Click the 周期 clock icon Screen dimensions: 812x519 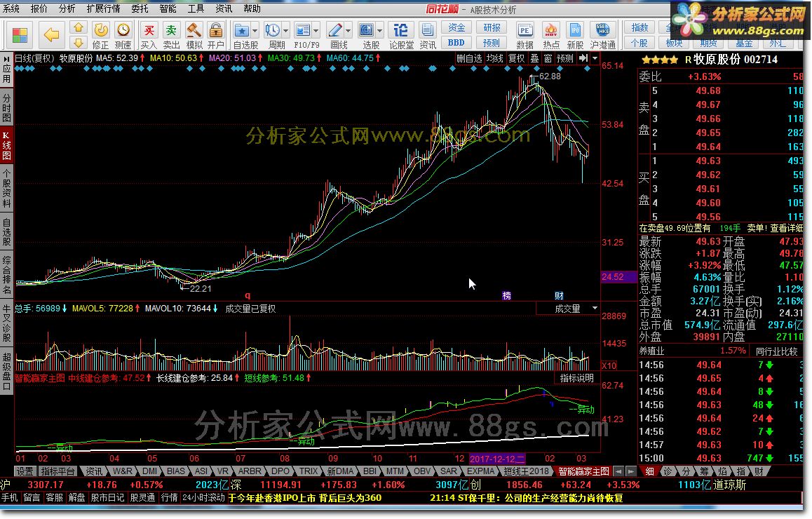[x=272, y=30]
